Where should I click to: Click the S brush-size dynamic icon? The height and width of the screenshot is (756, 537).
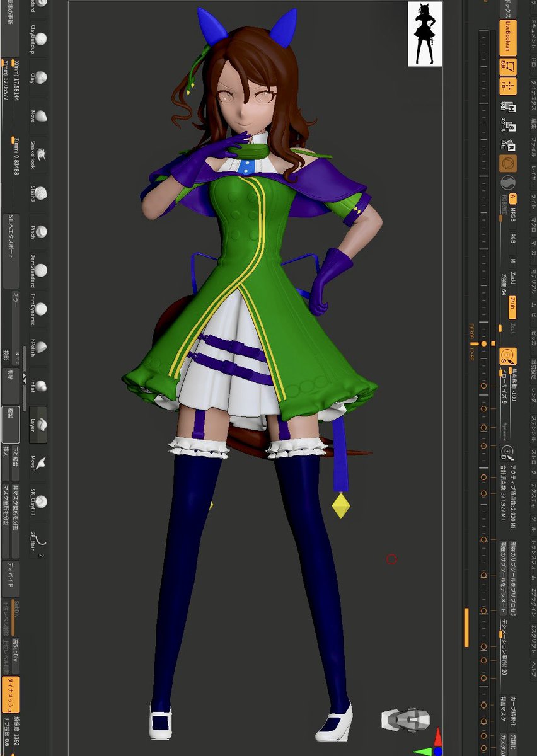tap(507, 356)
